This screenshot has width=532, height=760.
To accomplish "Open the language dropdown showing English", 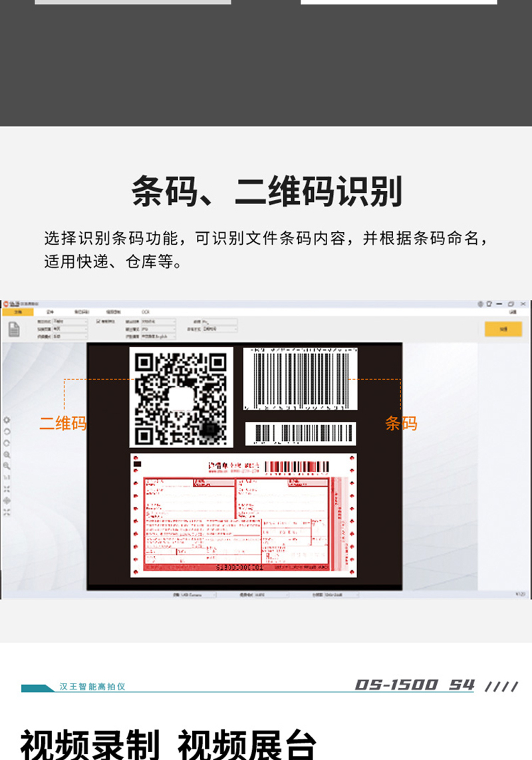I will 158,336.
